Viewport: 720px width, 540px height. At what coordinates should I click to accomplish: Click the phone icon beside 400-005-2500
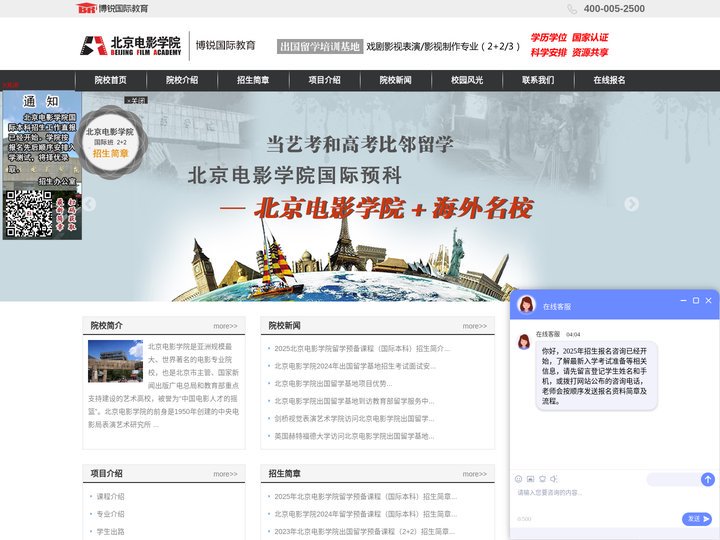(572, 9)
